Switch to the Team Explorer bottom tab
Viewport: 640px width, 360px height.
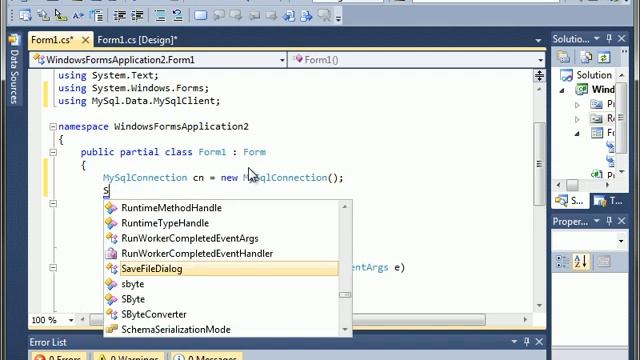(x=609, y=201)
